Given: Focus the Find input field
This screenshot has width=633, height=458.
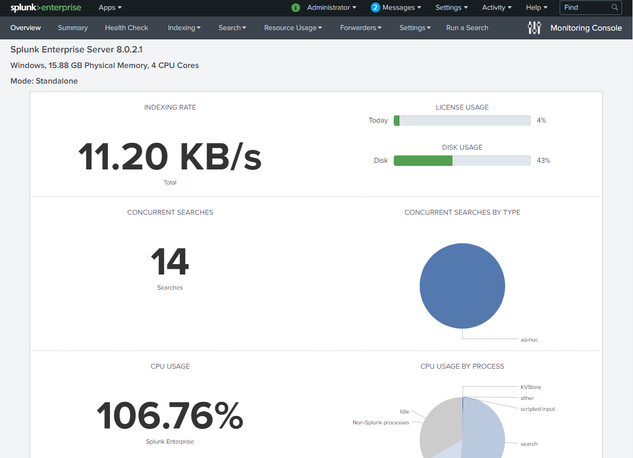Looking at the screenshot, I should [x=590, y=8].
